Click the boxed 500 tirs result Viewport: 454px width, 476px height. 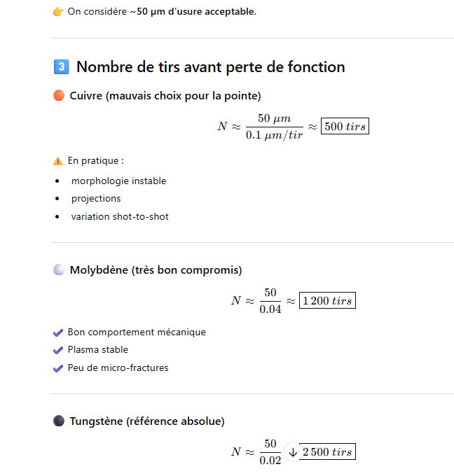pyautogui.click(x=345, y=127)
